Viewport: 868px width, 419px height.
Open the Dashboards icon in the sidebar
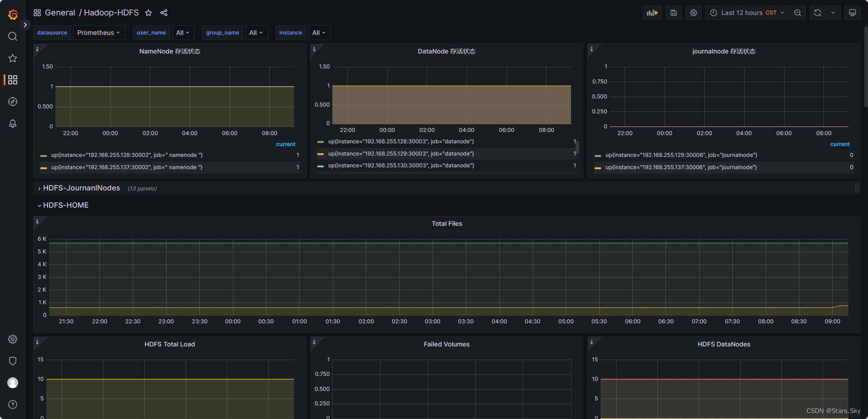click(x=13, y=80)
